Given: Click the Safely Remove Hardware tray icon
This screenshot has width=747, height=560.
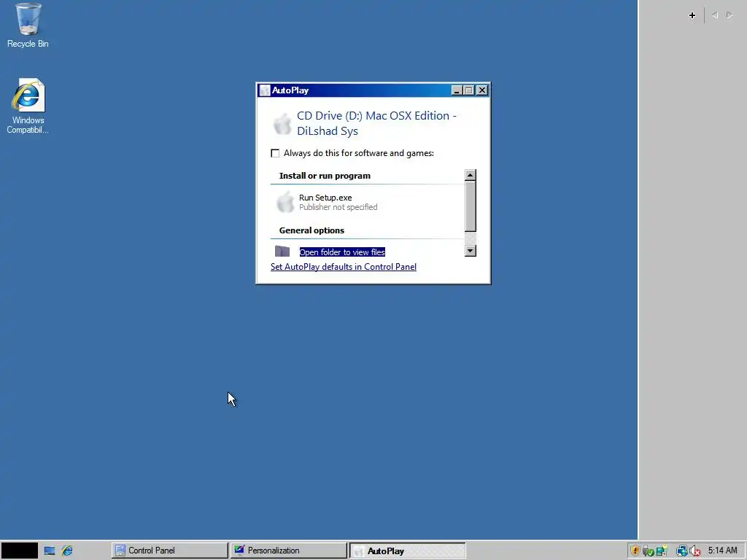Looking at the screenshot, I should [x=648, y=551].
